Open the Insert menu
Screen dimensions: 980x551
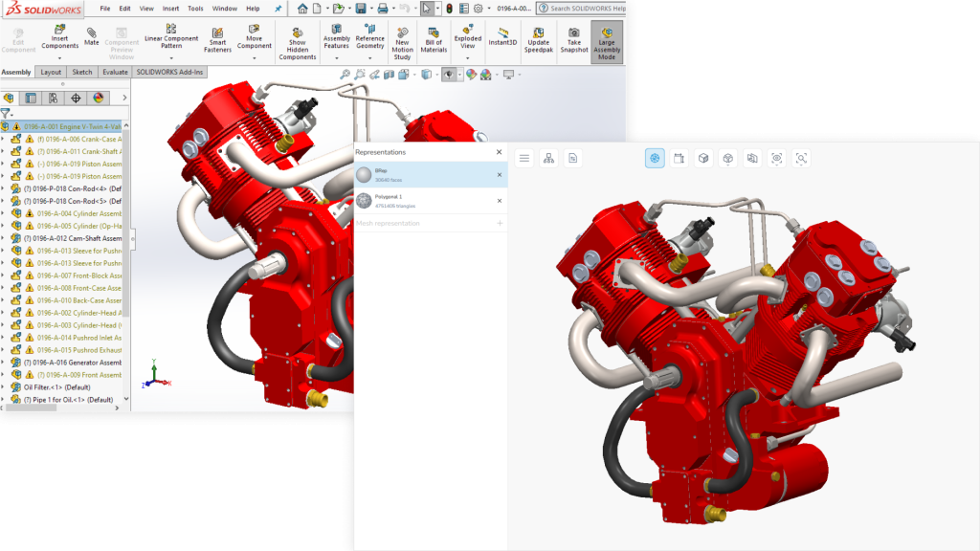[170, 9]
